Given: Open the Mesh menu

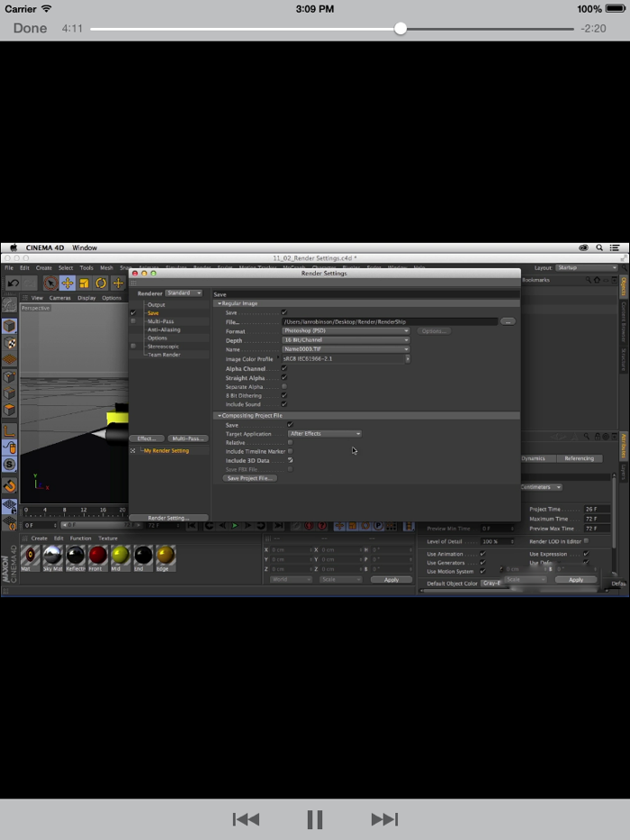Looking at the screenshot, I should click(x=106, y=268).
